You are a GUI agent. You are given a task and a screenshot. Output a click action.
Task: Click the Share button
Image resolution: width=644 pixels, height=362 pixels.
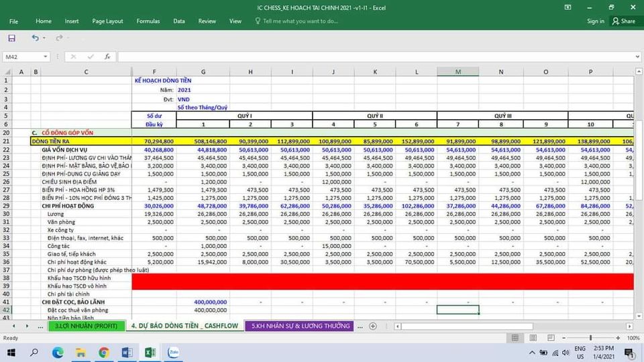tap(623, 21)
